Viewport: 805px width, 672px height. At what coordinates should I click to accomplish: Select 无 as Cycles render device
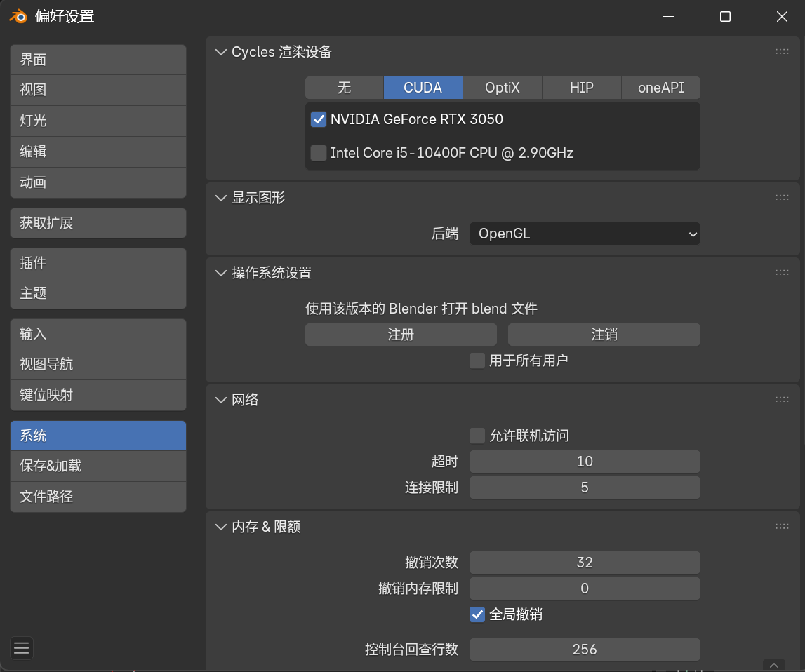tap(344, 88)
